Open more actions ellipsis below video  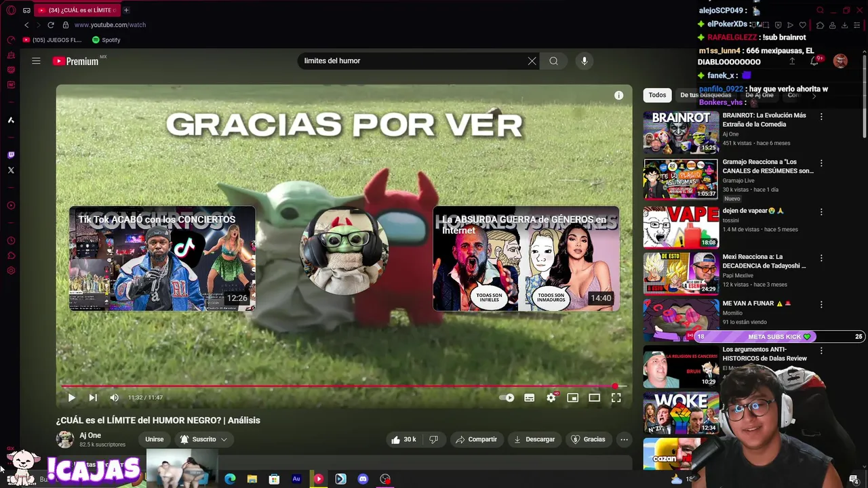click(625, 439)
